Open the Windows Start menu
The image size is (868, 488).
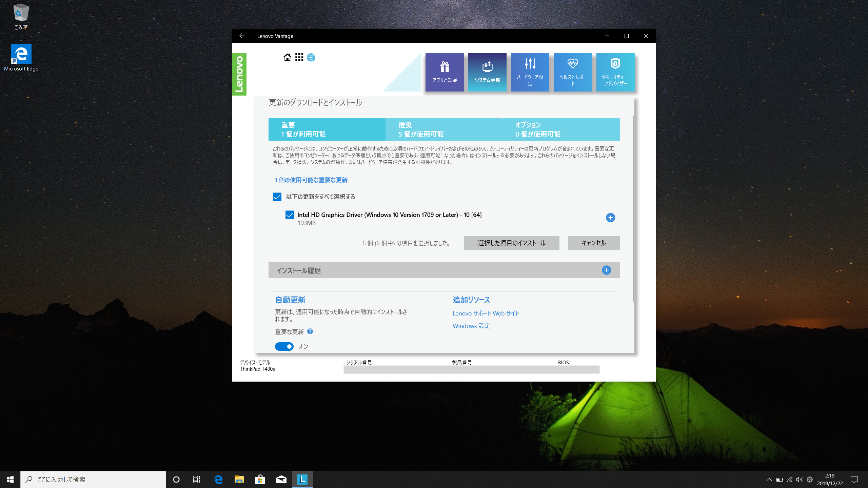coord(10,480)
